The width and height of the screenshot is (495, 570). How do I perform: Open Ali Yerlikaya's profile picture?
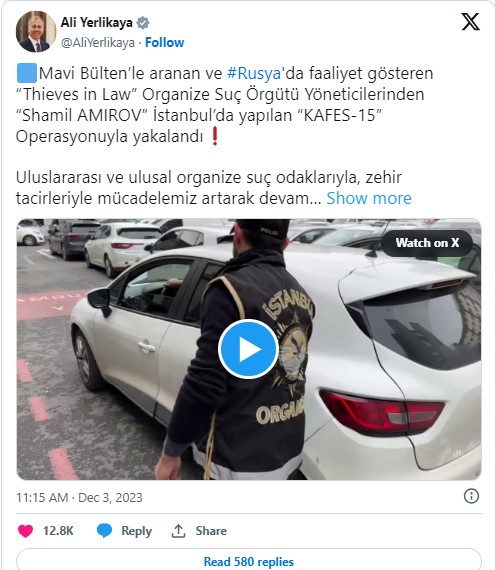[36, 32]
